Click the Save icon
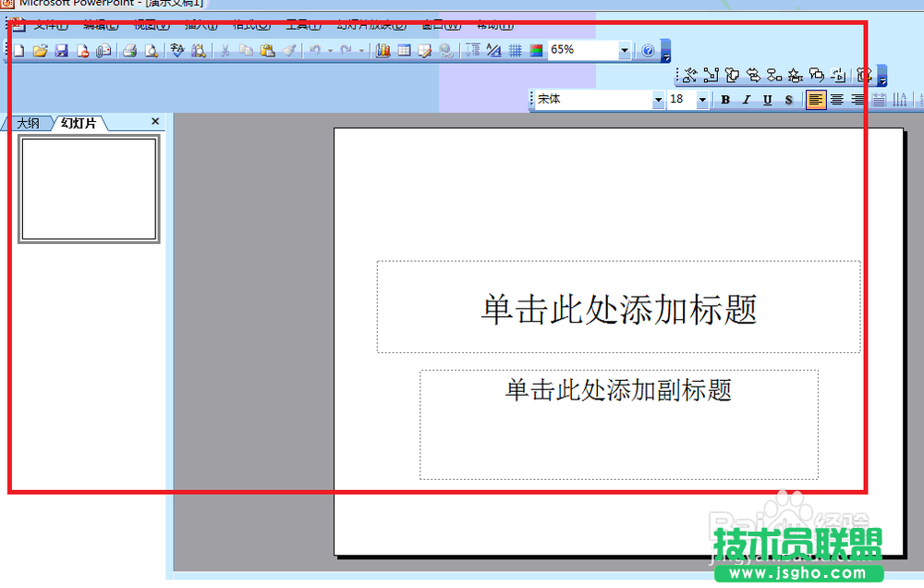The image size is (924, 588). tap(60, 50)
